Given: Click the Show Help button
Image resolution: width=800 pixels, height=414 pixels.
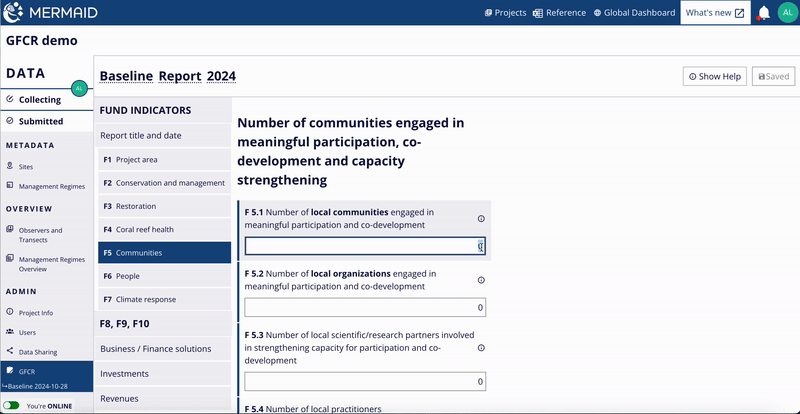Looking at the screenshot, I should (715, 77).
